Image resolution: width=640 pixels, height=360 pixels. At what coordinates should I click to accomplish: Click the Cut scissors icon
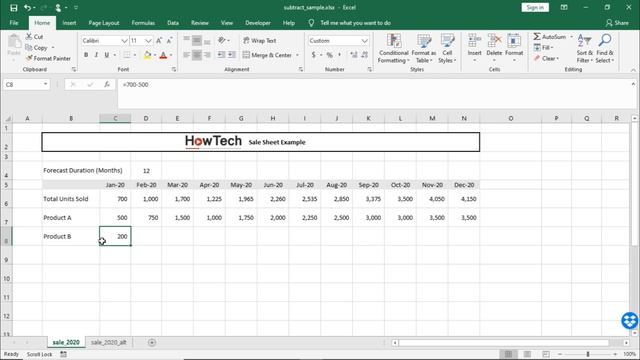[29, 36]
